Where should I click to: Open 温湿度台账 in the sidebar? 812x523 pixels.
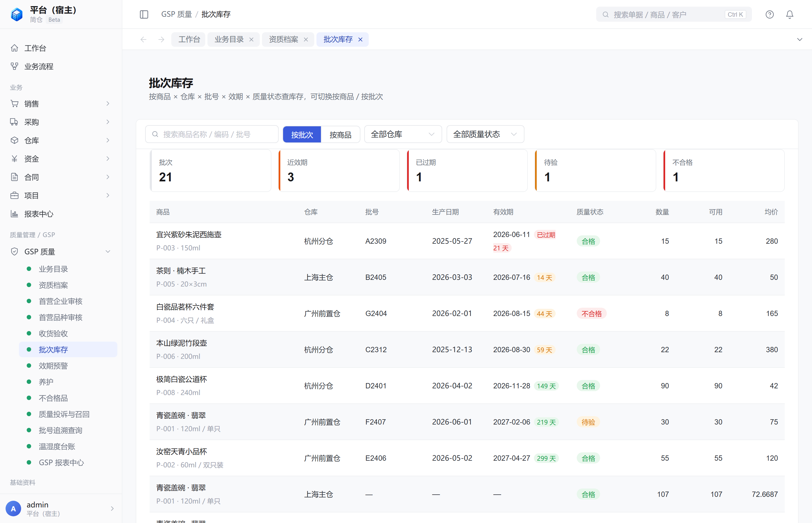coord(68,446)
